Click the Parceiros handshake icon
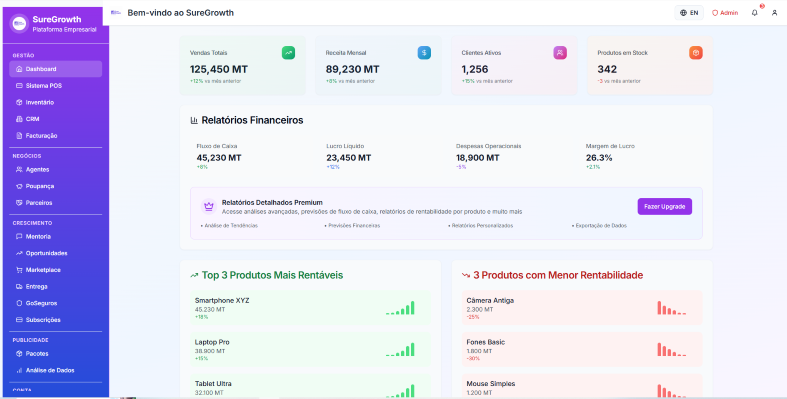The width and height of the screenshot is (787, 399). (x=19, y=203)
